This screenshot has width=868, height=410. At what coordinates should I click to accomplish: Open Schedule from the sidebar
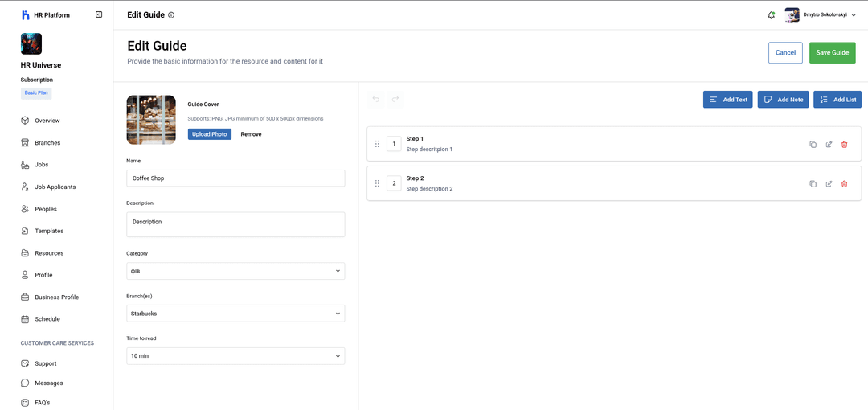[47, 319]
